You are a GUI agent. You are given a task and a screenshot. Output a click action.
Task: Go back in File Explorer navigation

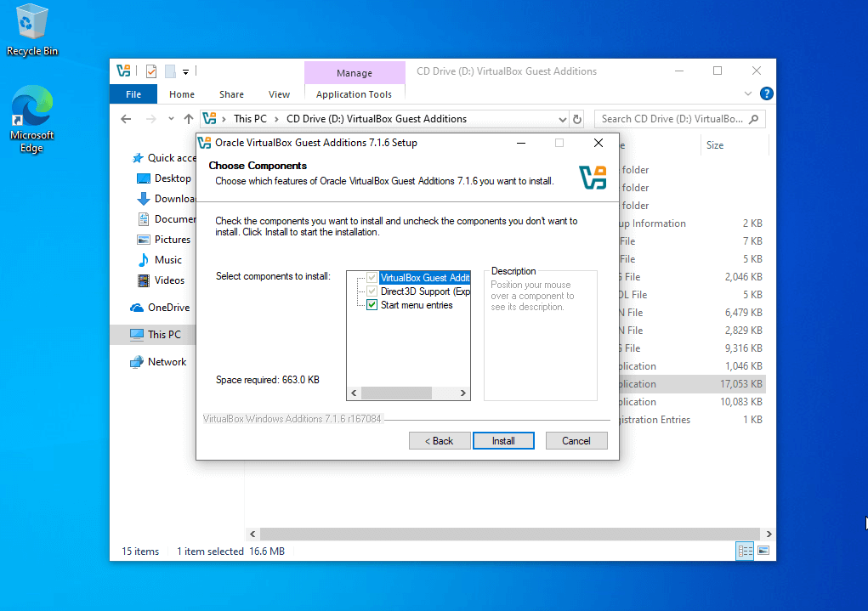click(126, 119)
